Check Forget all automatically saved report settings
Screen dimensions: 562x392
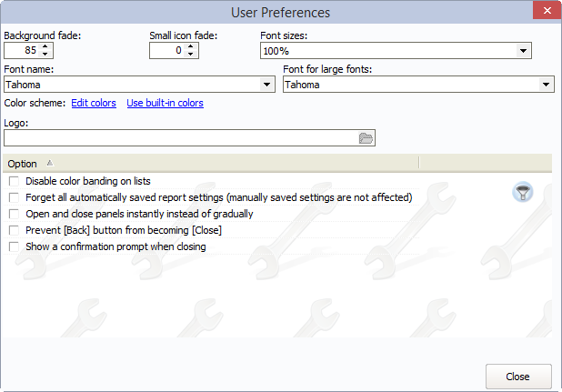[14, 197]
